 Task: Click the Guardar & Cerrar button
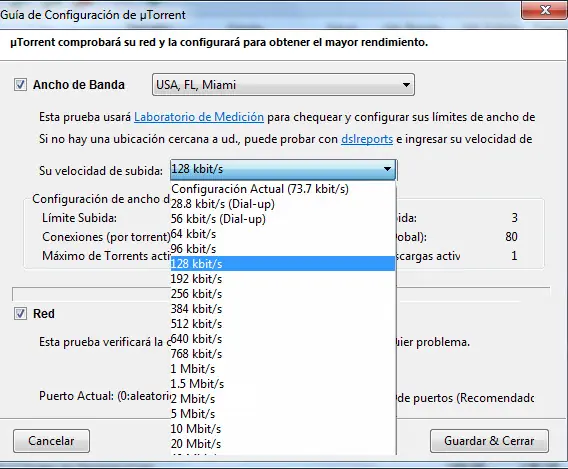pos(489,441)
